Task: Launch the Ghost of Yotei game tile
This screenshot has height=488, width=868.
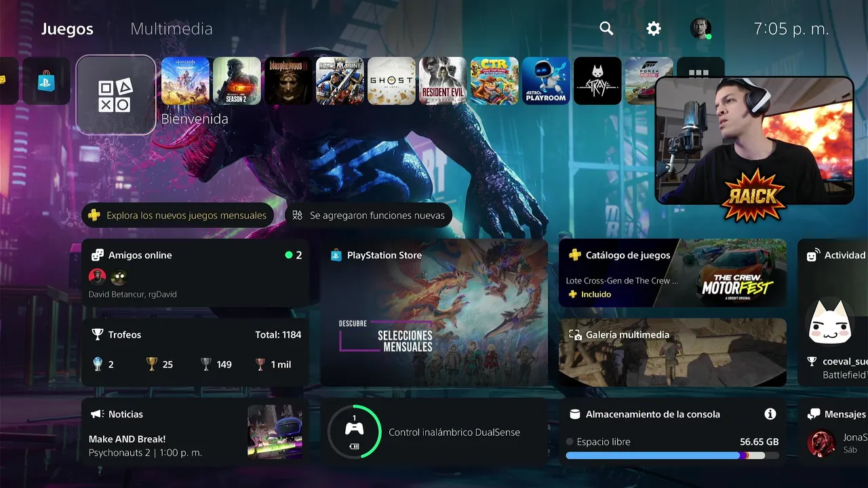Action: coord(391,81)
